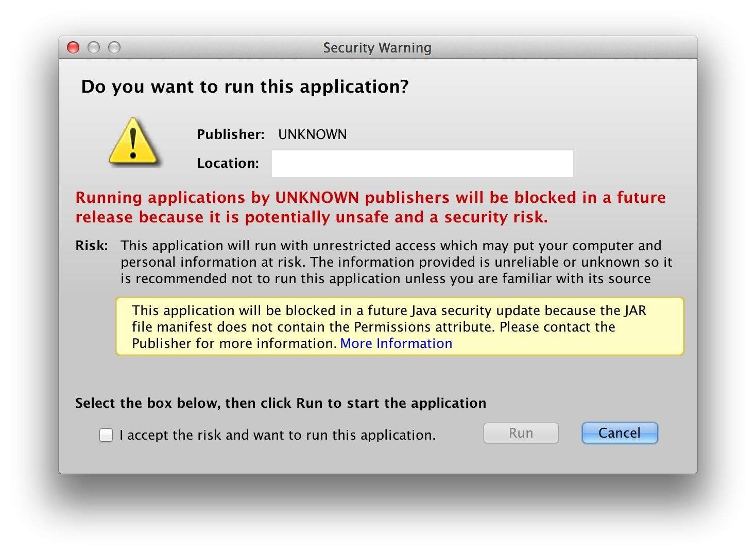Click the Location label
Viewport: 756px width, 555px height.
click(x=228, y=164)
